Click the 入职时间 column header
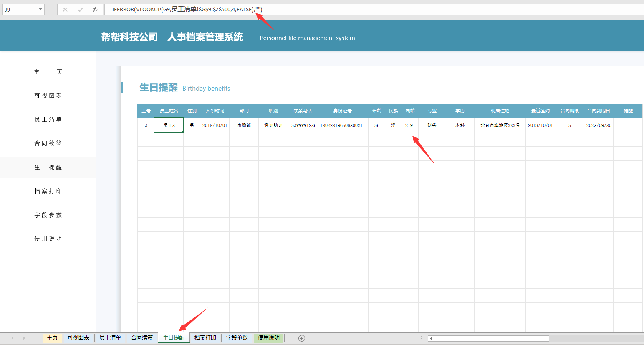 click(215, 111)
